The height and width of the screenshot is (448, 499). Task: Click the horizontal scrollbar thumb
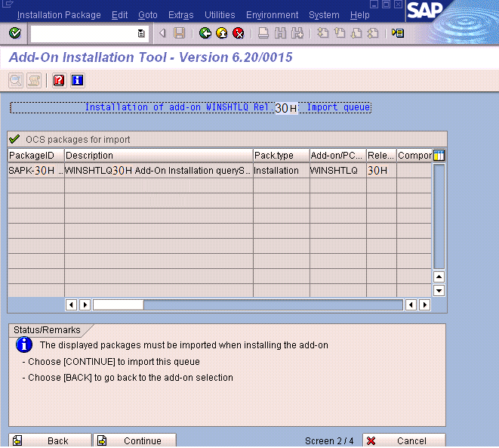coord(118,305)
